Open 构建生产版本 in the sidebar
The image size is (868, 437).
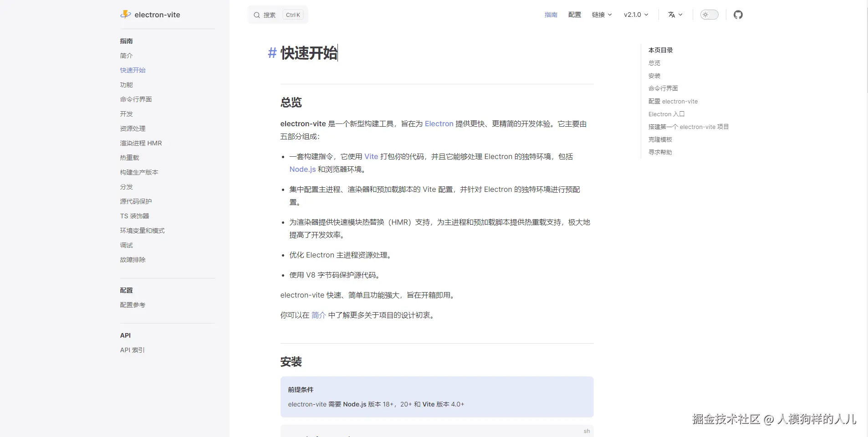(x=139, y=172)
